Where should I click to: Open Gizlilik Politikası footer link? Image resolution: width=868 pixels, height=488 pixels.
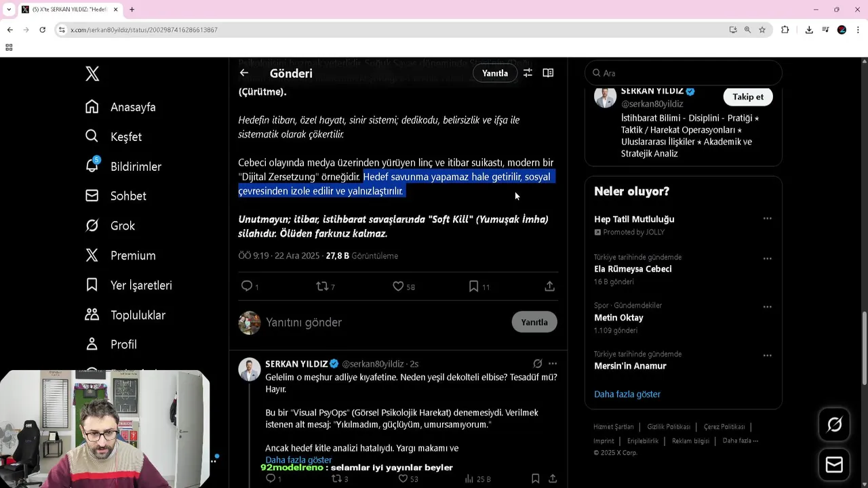[x=669, y=427]
